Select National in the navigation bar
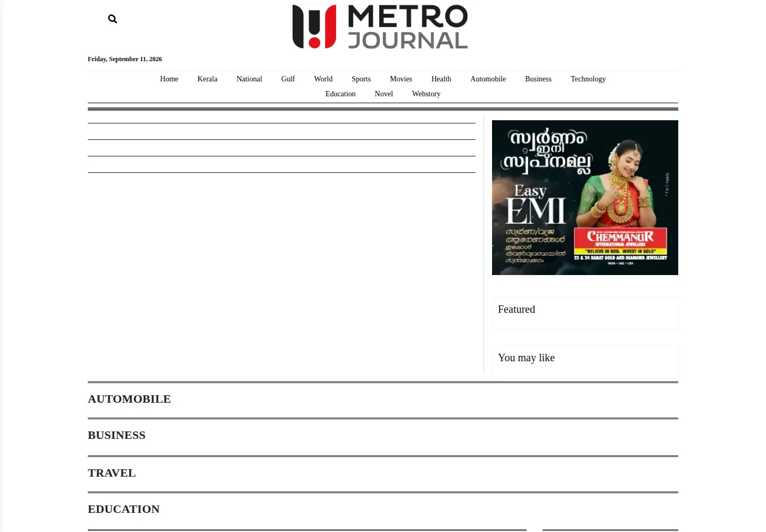This screenshot has width=766, height=532. [249, 79]
